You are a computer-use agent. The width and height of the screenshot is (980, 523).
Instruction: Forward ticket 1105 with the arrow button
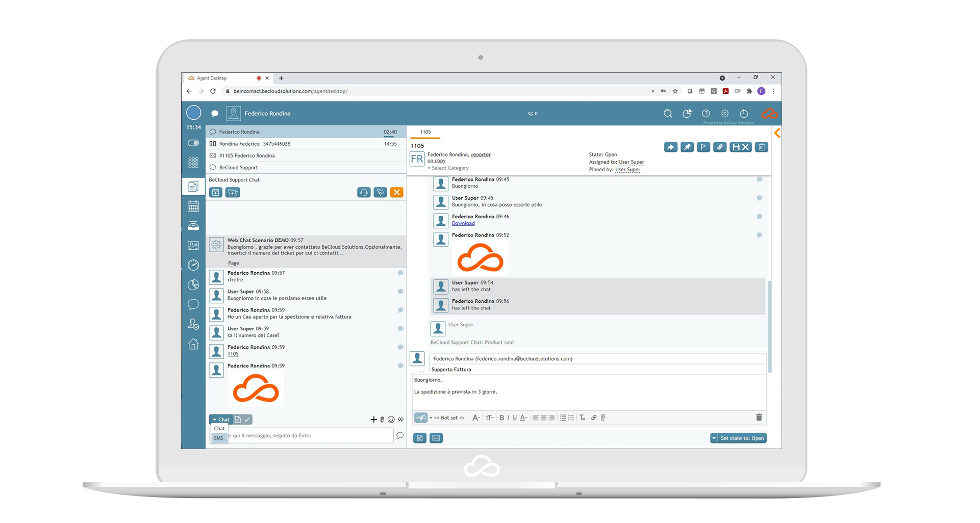tap(671, 147)
